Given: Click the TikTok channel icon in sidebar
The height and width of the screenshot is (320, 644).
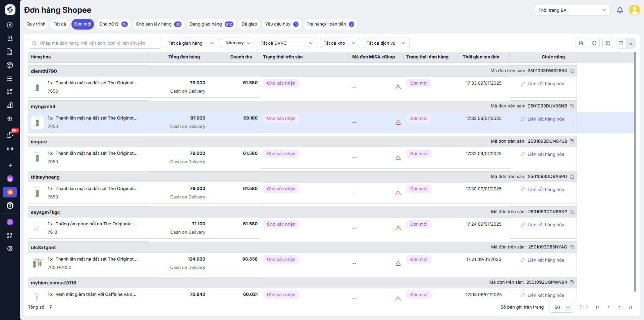Looking at the screenshot, I should 10,205.
